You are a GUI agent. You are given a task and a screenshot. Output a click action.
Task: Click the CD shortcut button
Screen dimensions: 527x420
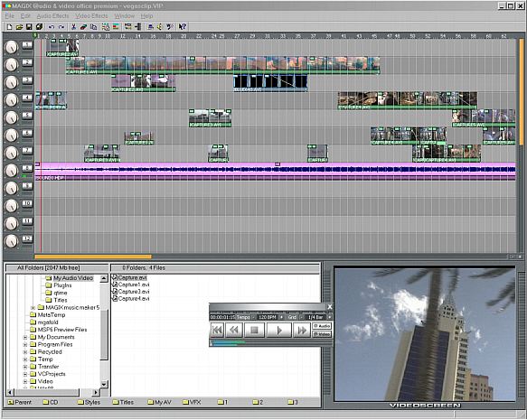coord(51,402)
